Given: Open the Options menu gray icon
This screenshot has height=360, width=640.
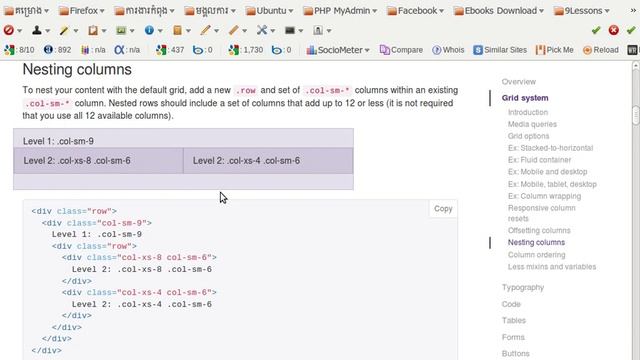Looking at the screenshot, I should coord(318,30).
